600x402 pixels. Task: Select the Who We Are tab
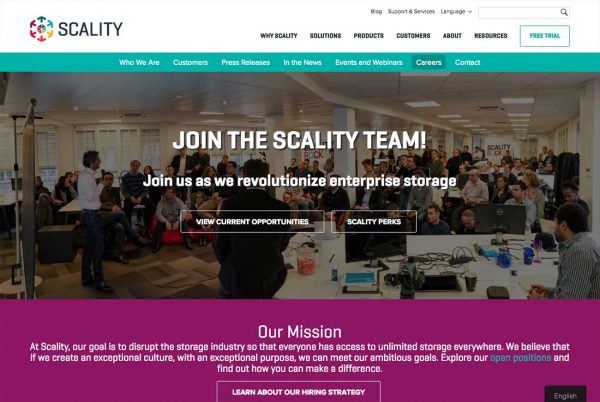point(139,62)
